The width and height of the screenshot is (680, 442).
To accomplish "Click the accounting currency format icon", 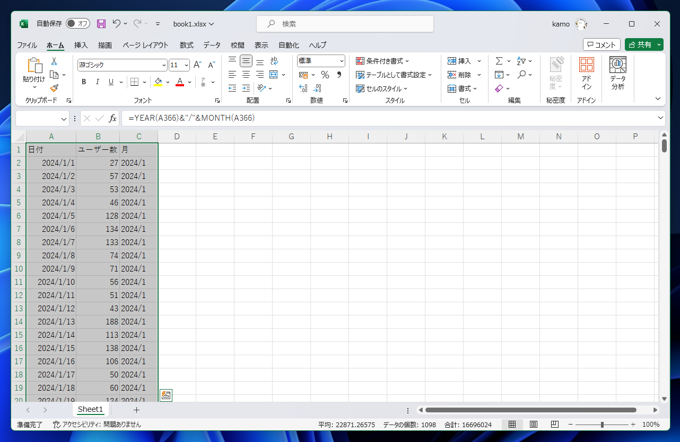I will click(x=304, y=75).
